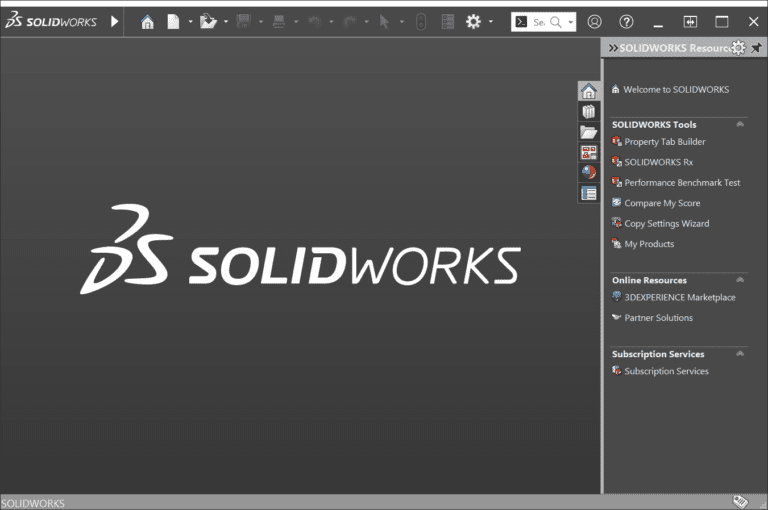Click the status bar tag icon
This screenshot has width=768, height=510.
(741, 502)
